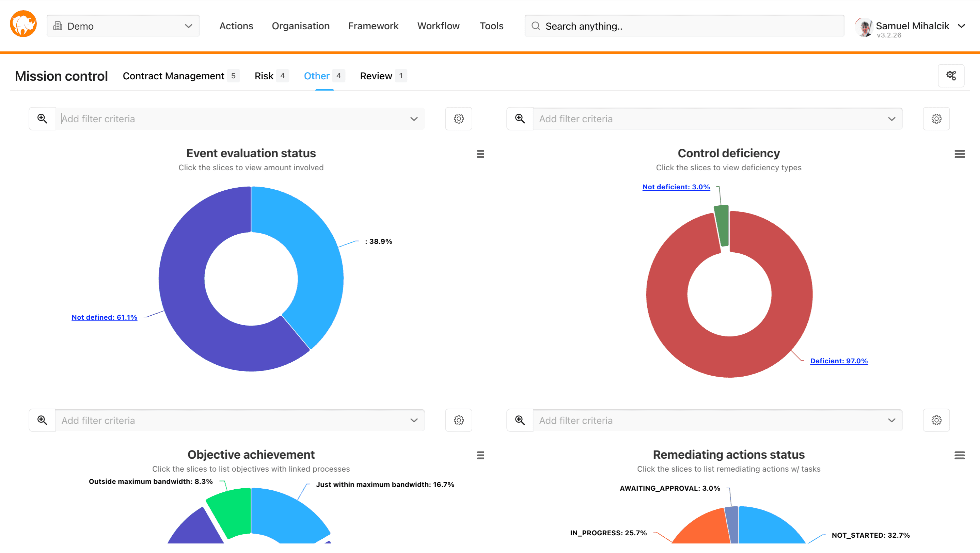The image size is (980, 553).
Task: Expand the Demo organisation dropdown
Action: coord(188,26)
